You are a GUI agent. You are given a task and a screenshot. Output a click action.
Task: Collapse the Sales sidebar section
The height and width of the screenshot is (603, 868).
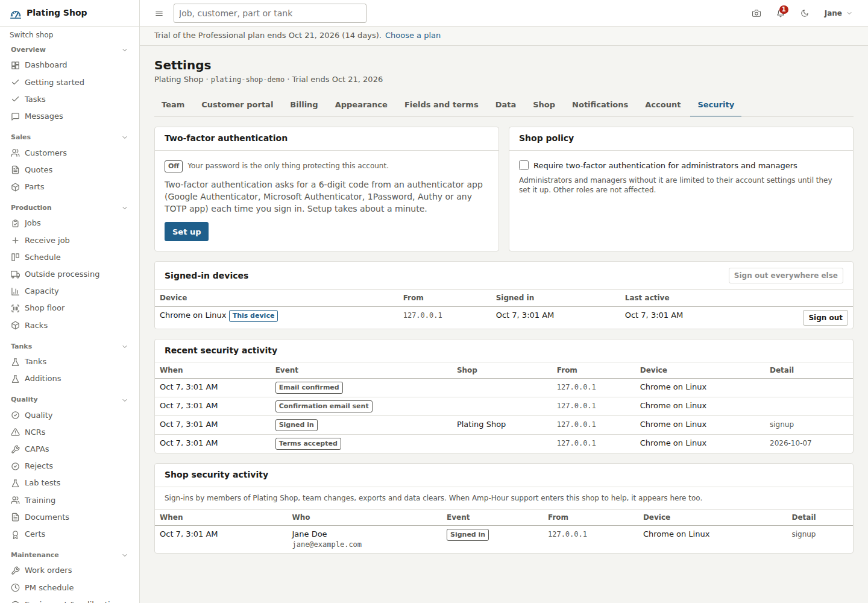[x=125, y=137]
